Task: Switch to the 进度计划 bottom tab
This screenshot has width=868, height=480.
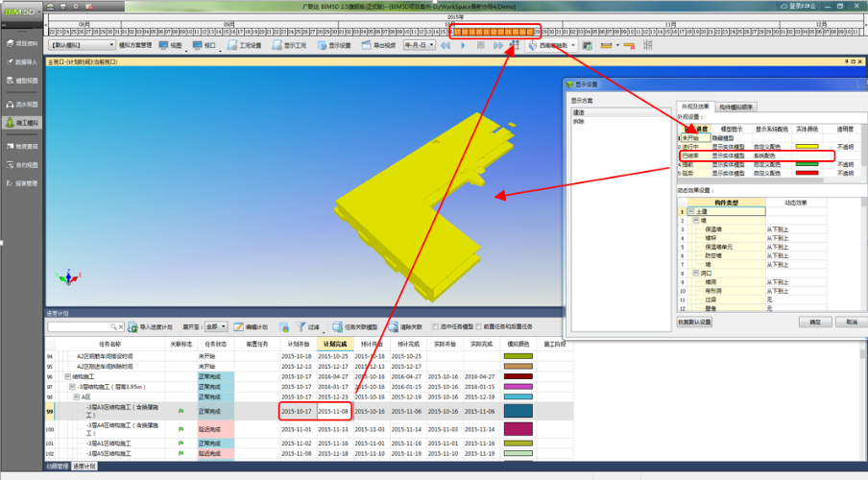Action: coord(84,467)
